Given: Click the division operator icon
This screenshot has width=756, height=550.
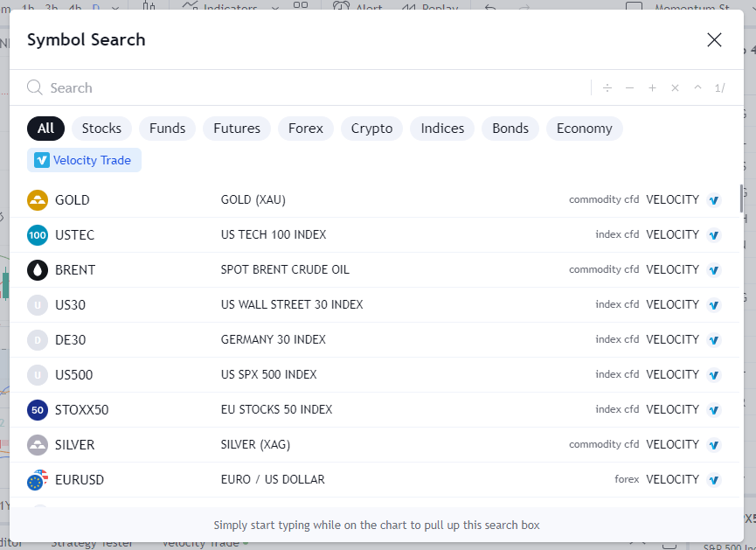Looking at the screenshot, I should pos(607,88).
